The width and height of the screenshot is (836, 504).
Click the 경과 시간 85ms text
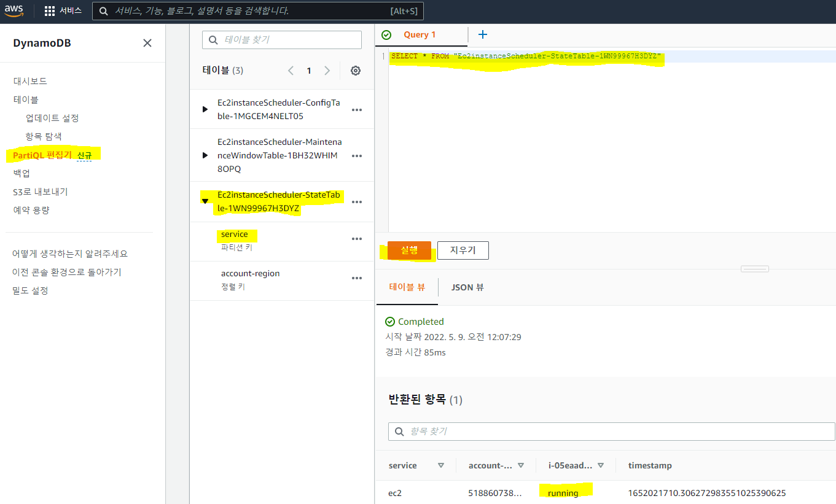click(415, 352)
